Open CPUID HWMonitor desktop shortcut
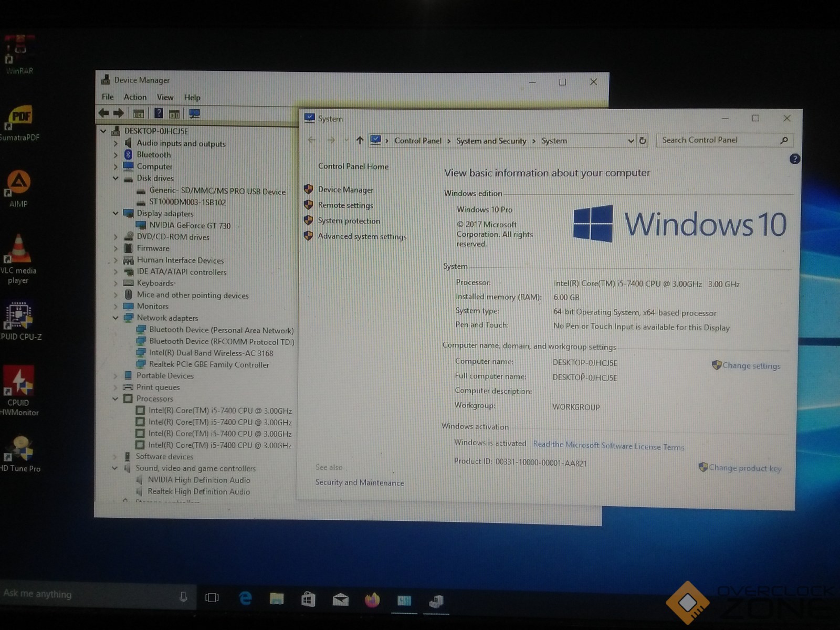 [x=19, y=391]
